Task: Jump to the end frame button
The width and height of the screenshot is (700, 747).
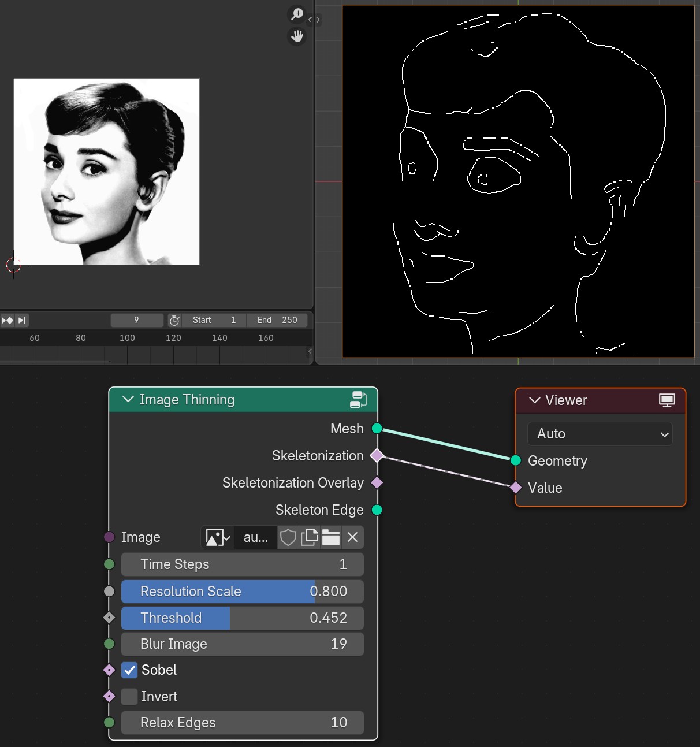Action: [22, 320]
